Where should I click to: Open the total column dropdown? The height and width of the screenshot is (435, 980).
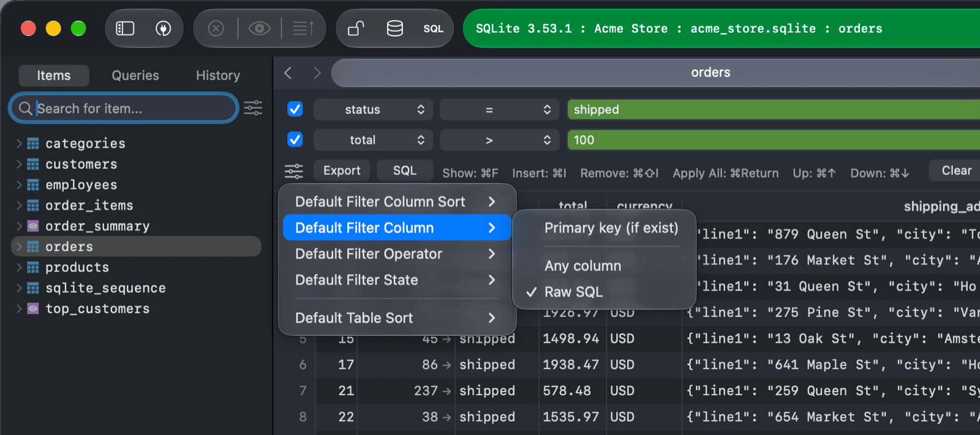click(374, 140)
